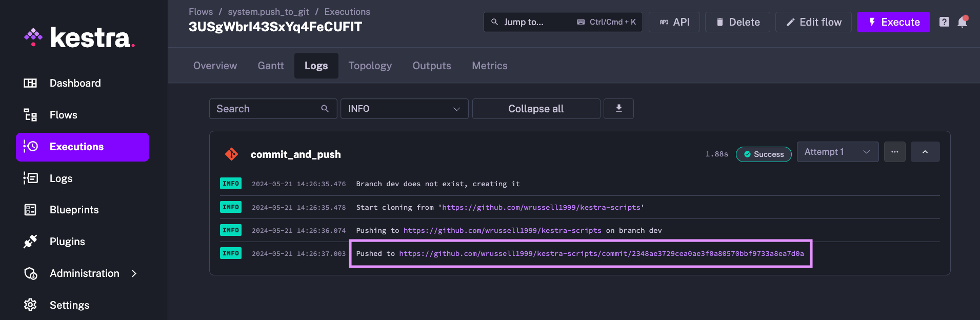Open Settings gear in sidebar
This screenshot has width=980, height=320.
(x=69, y=305)
